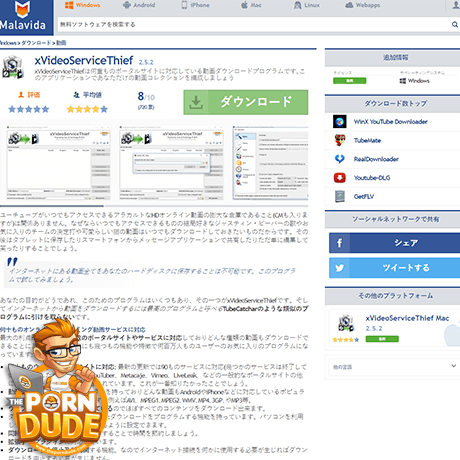
Task: Select the Windows platform tab
Action: [x=82, y=5]
